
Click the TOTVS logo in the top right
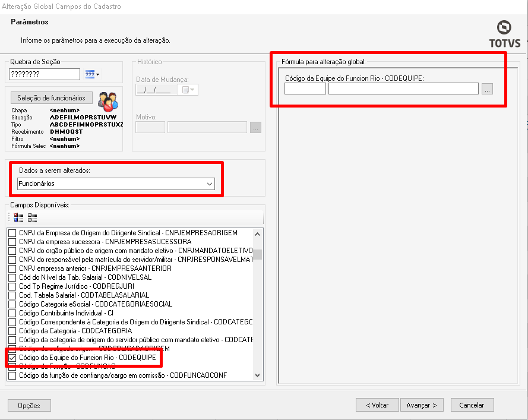click(504, 33)
